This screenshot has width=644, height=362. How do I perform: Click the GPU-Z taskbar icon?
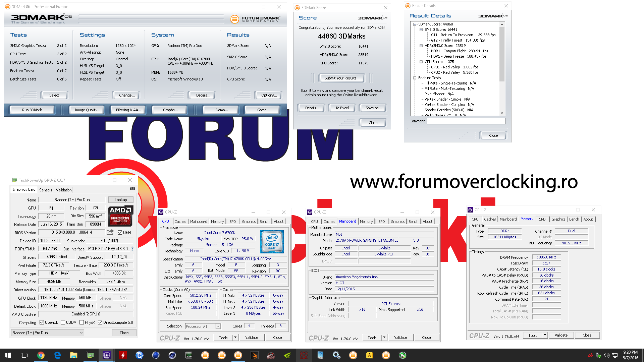tap(90, 355)
